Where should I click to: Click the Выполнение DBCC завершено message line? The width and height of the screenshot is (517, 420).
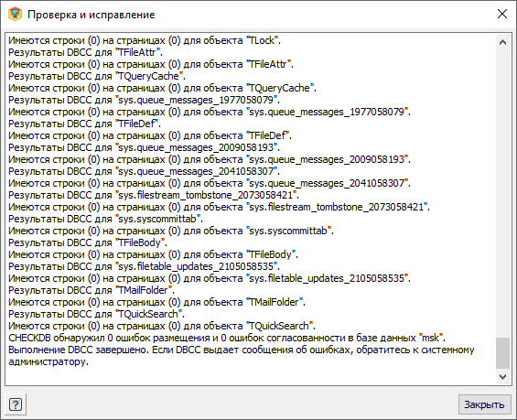[242, 355]
